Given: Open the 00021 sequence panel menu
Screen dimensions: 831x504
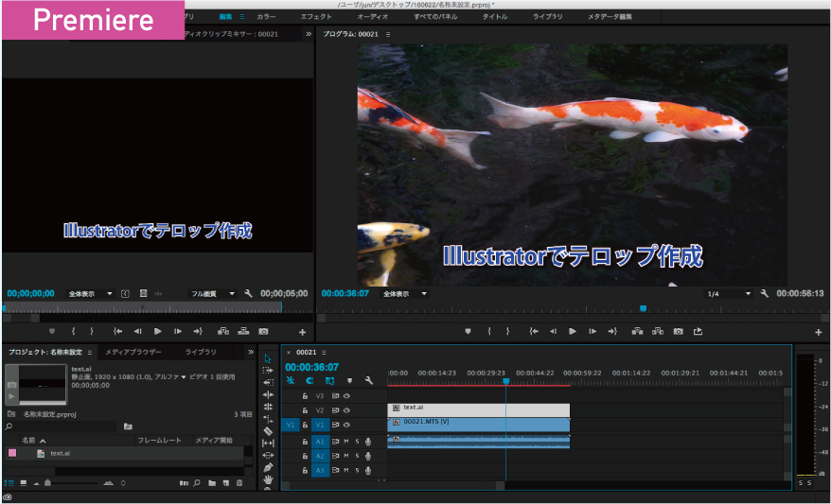Looking at the screenshot, I should point(324,353).
